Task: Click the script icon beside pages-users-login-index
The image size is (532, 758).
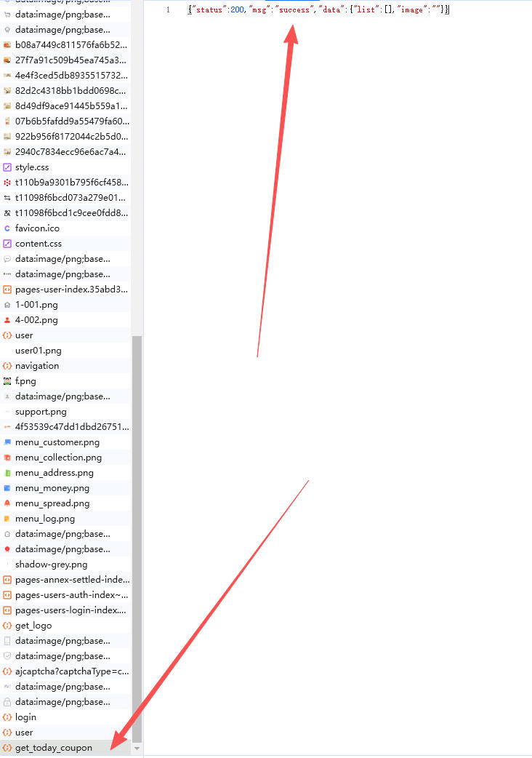Action: 7,610
